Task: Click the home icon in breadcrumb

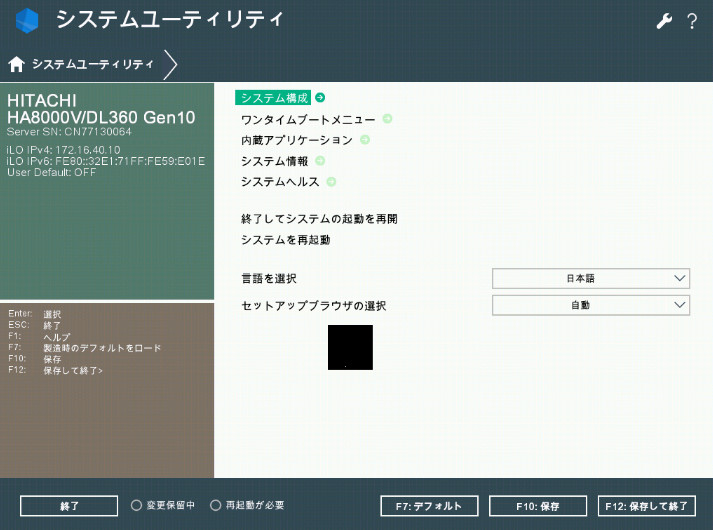Action: (16, 64)
